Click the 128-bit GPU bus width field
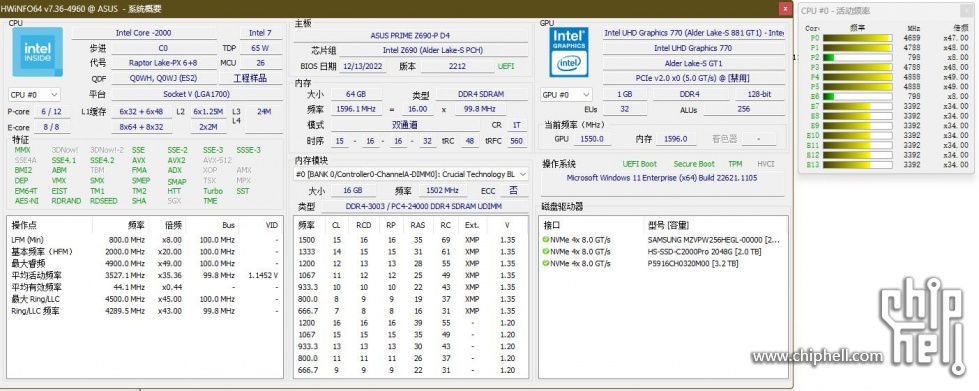Screen dimensions: 979x391 point(759,94)
